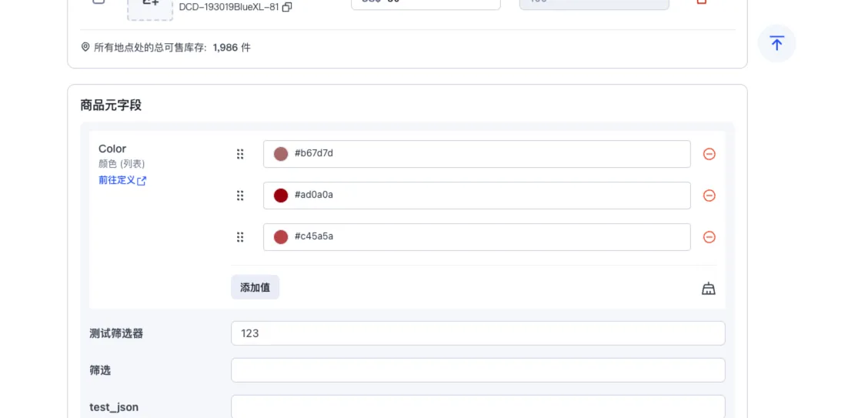868x418 pixels.
Task: Click the drag handle beside #ad0a0a
Action: click(x=240, y=196)
